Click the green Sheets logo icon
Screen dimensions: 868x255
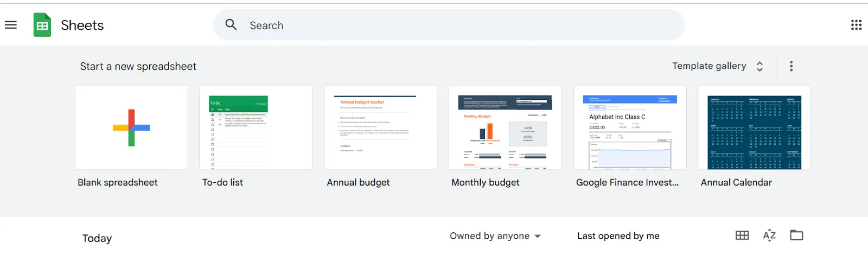(x=42, y=25)
